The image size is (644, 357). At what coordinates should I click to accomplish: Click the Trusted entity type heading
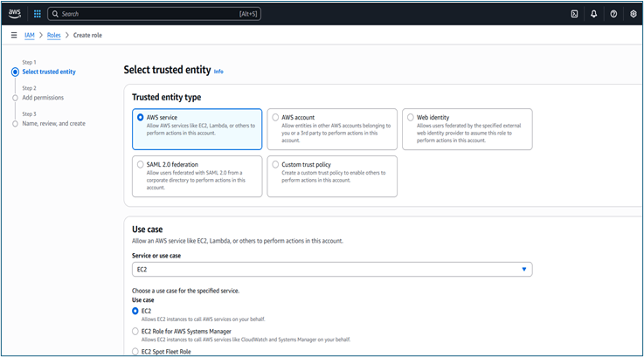click(166, 97)
